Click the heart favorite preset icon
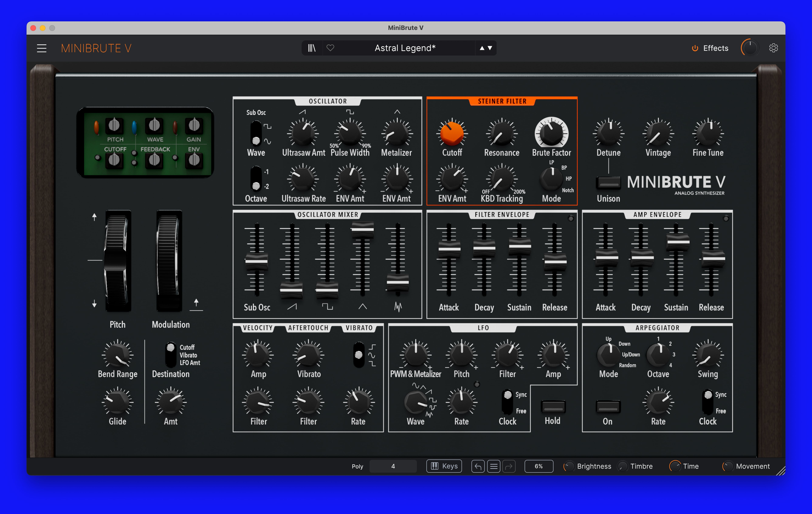812x514 pixels. (x=330, y=48)
